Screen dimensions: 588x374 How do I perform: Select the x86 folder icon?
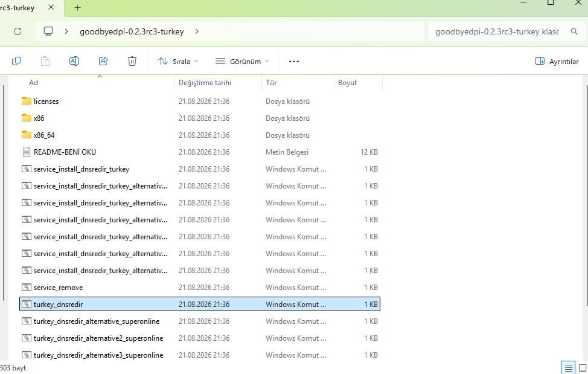[26, 118]
